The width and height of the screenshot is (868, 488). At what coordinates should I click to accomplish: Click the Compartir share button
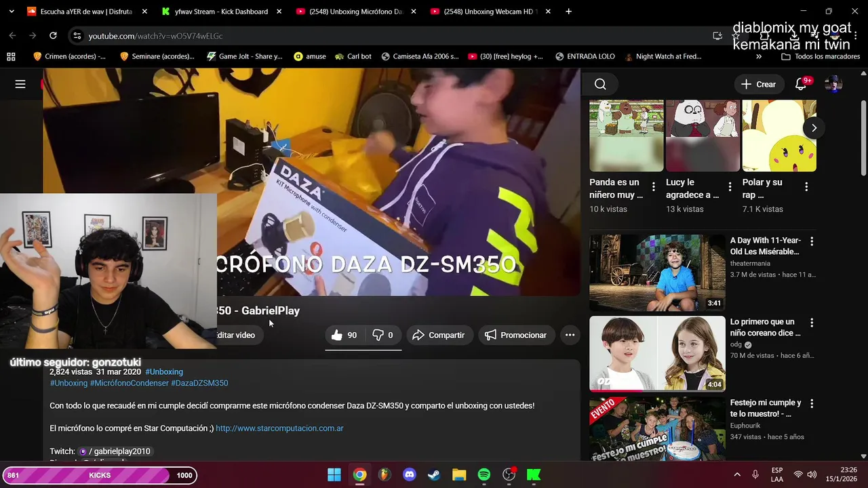[439, 335]
